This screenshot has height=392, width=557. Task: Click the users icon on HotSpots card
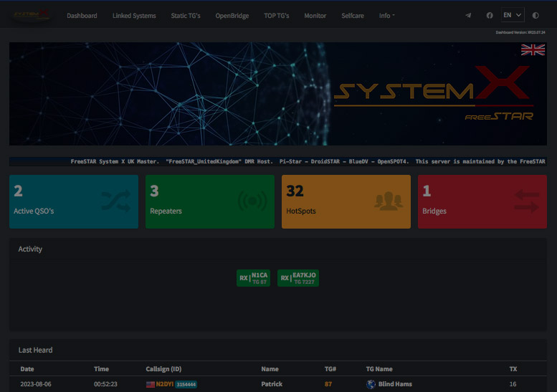(x=388, y=201)
